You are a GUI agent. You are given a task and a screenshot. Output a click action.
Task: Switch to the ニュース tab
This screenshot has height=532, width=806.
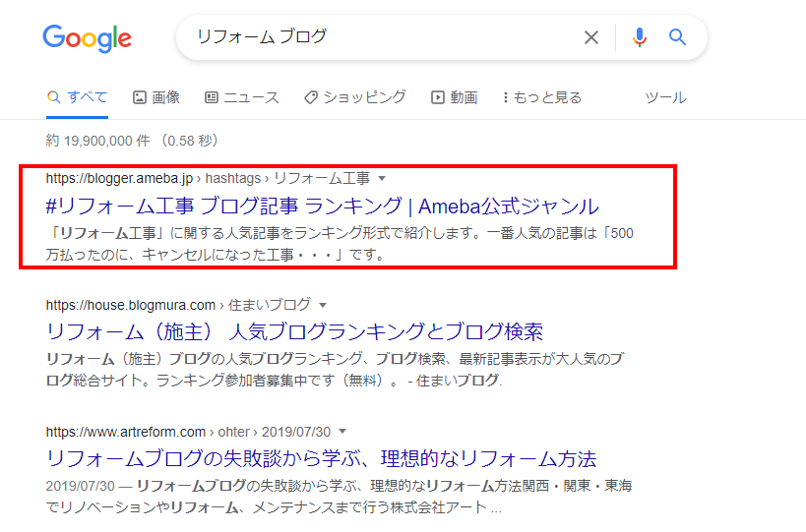pos(241,97)
